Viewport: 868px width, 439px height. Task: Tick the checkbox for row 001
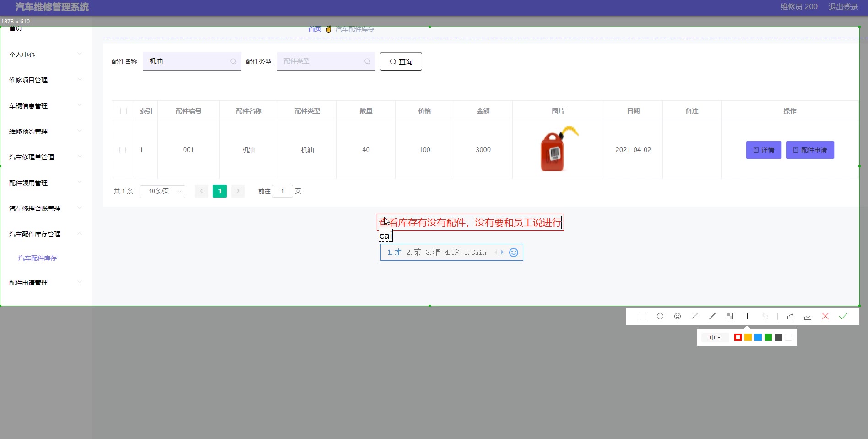coord(123,150)
